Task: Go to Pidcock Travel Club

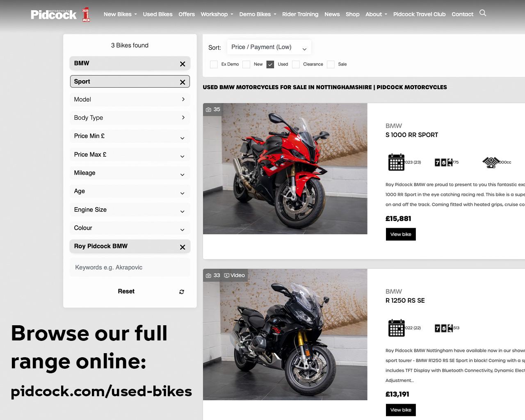Action: [x=419, y=14]
